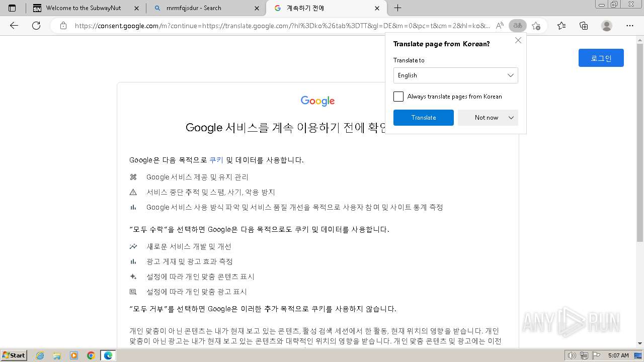Go back to the previous page
Screen dimensions: 644x362
tap(14, 26)
